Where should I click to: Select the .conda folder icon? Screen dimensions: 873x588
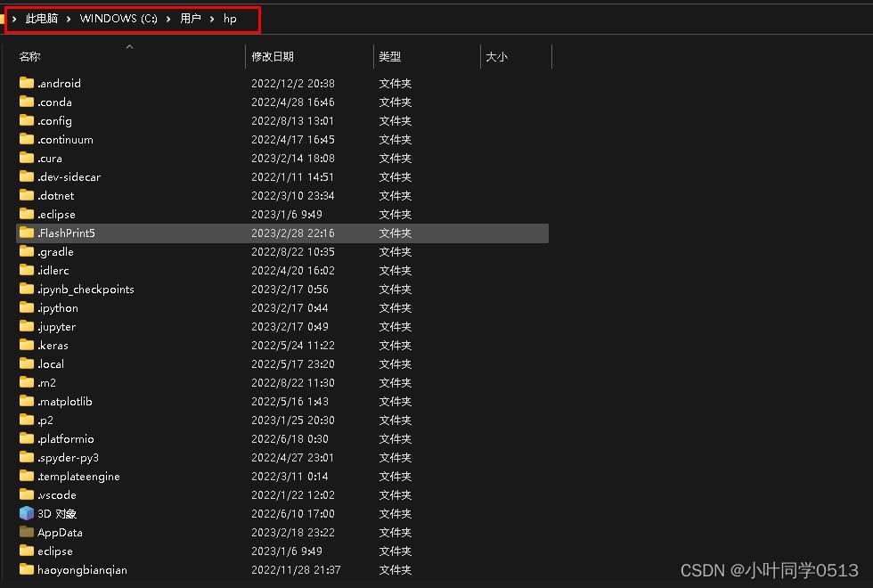point(27,102)
